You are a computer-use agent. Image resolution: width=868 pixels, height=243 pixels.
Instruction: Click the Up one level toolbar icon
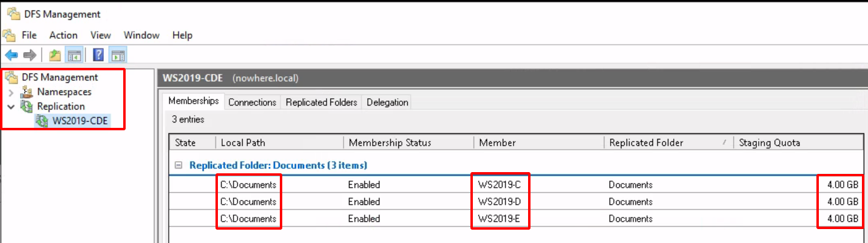click(55, 56)
